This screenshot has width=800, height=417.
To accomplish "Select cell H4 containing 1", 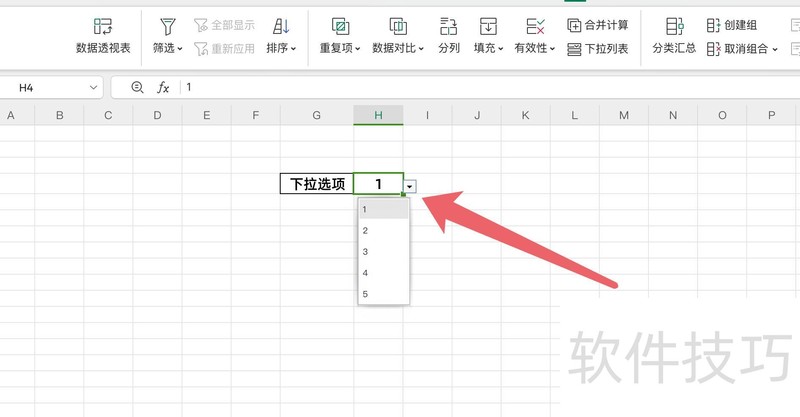I will coord(379,184).
